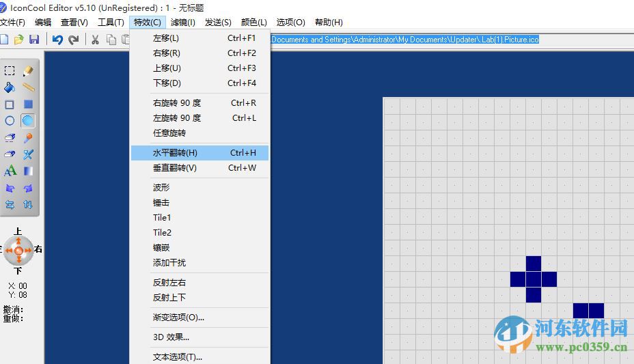Image resolution: width=634 pixels, height=364 pixels.
Task: Apply the Tile1 effect
Action: (199, 217)
